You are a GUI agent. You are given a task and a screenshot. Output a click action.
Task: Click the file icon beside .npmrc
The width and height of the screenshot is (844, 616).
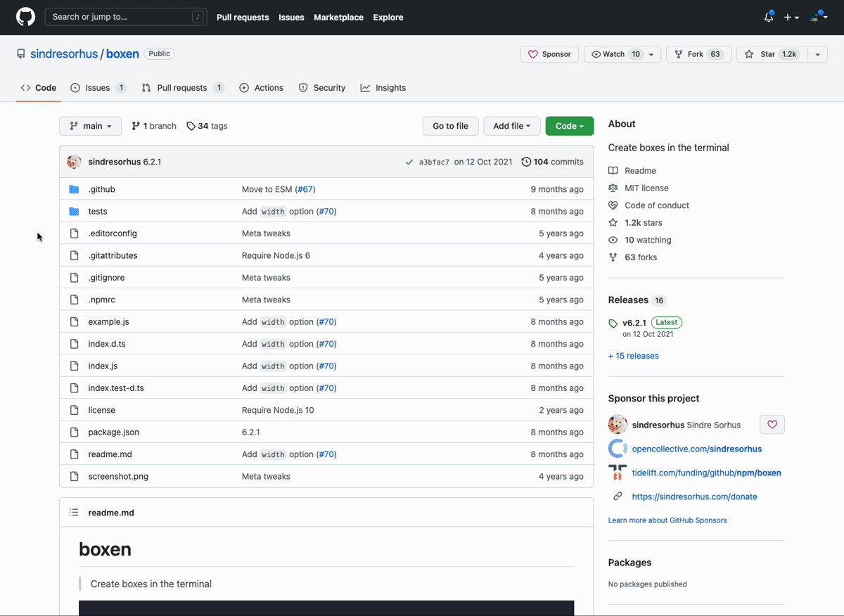click(x=75, y=300)
